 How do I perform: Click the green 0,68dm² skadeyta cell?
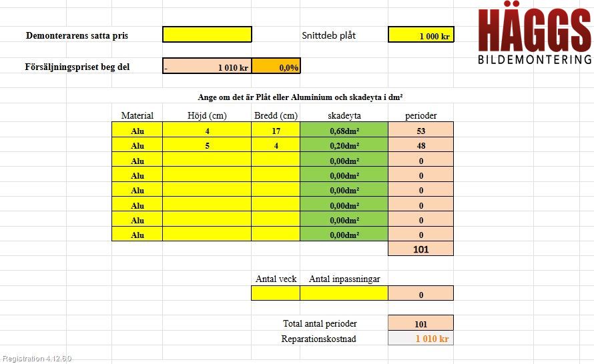pos(344,130)
